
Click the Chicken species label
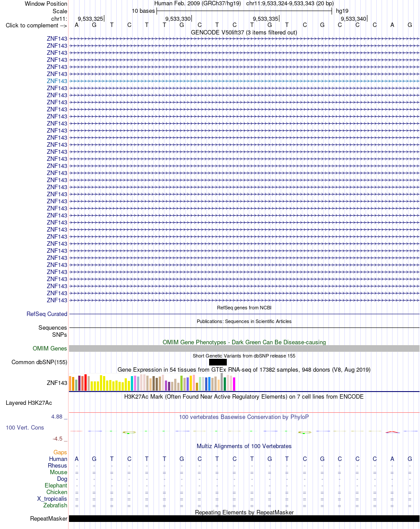(57, 492)
